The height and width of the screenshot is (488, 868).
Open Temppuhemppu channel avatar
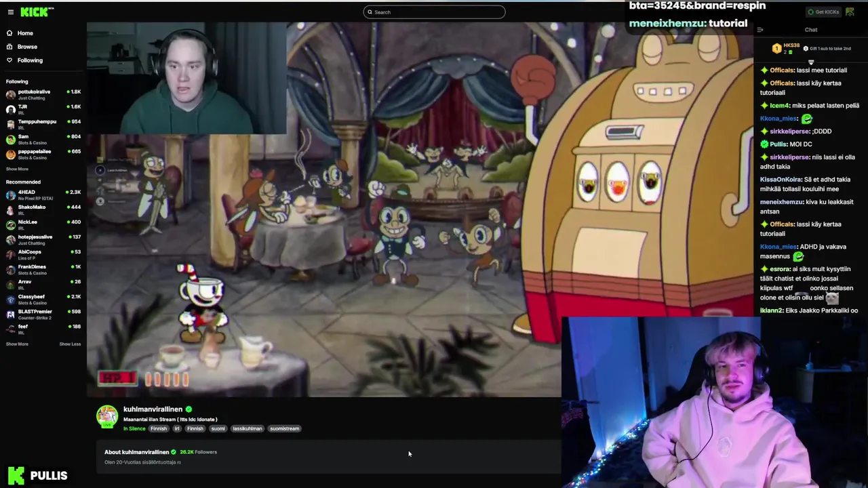(x=11, y=125)
